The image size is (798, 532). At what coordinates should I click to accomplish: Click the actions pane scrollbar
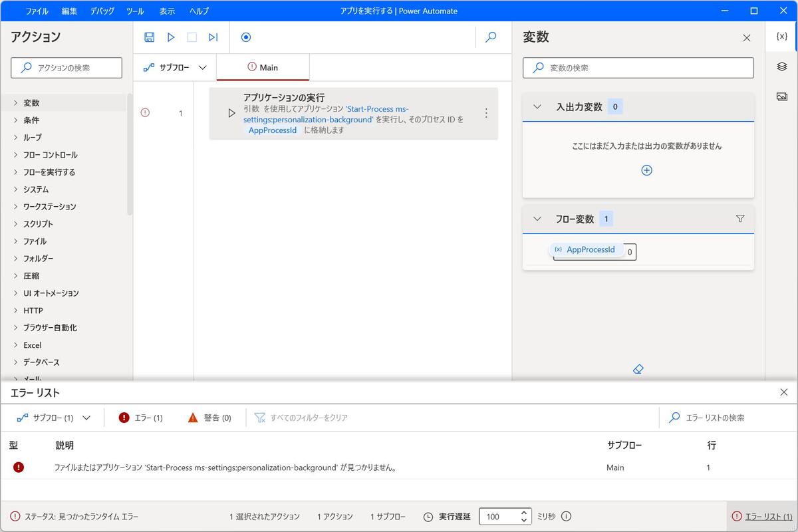[130, 154]
